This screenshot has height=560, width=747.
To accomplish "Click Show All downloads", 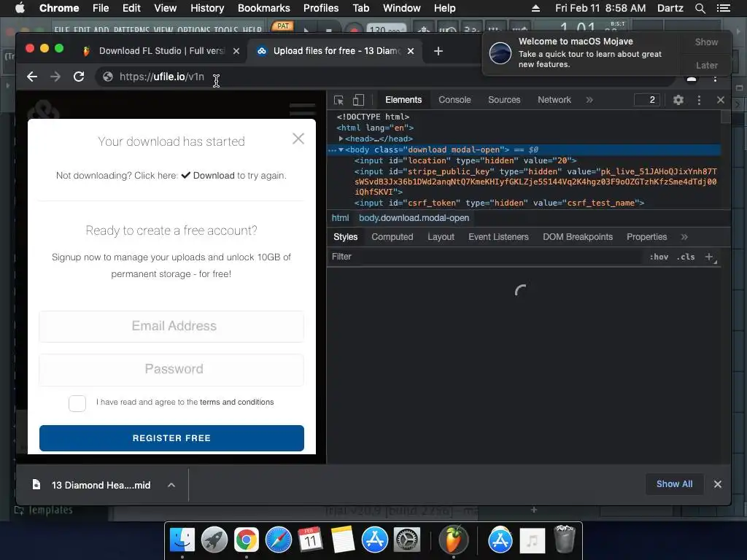I will pos(674,484).
